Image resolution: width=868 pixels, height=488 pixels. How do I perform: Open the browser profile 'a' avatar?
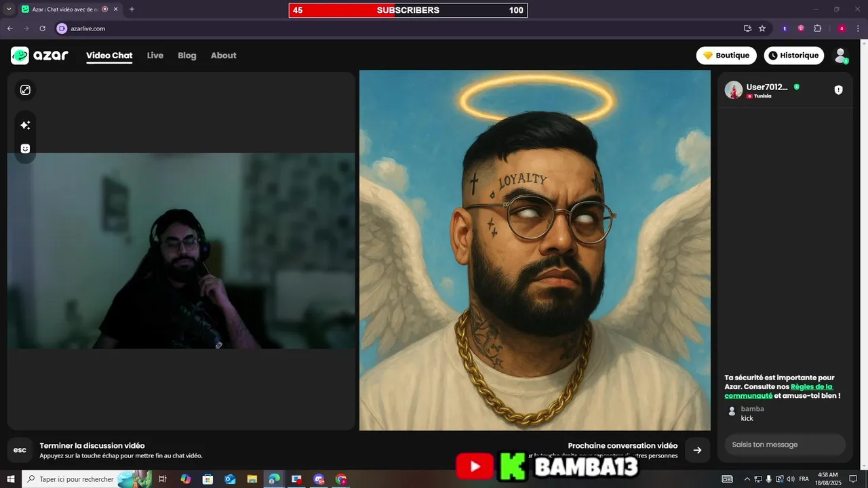tap(842, 28)
